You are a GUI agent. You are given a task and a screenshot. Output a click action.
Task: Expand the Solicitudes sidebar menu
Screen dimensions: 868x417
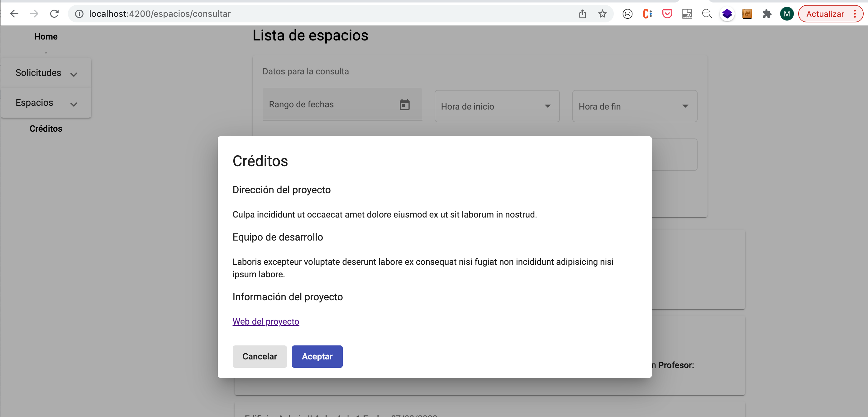tap(46, 73)
